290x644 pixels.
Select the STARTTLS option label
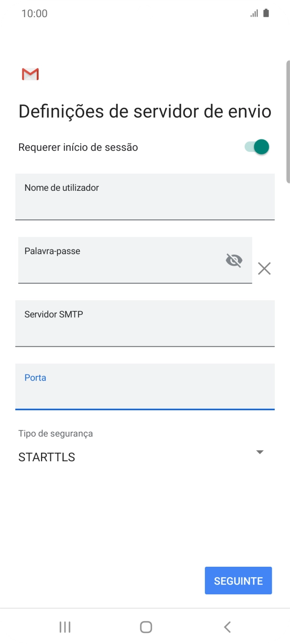(x=46, y=457)
